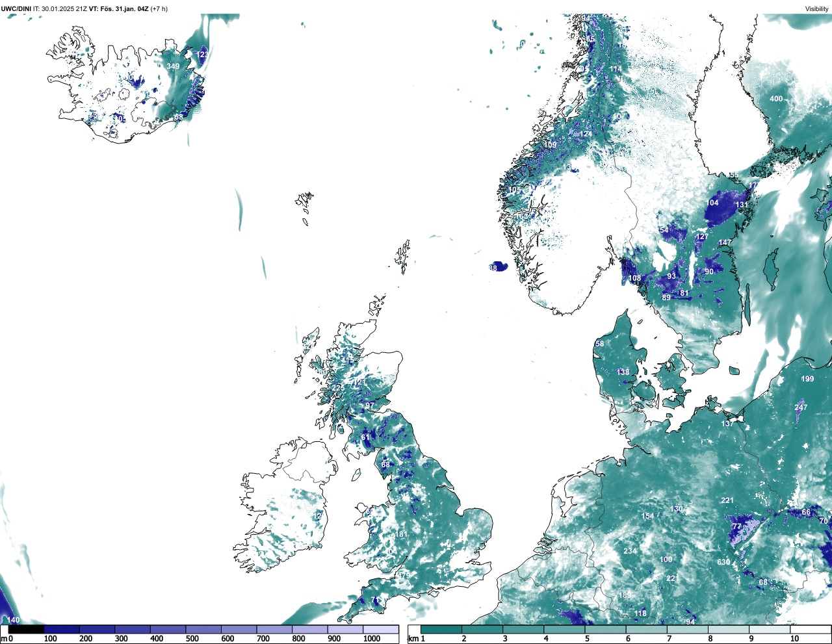The width and height of the screenshot is (832, 644).
Task: Click the 'VT: Fös. 31.jan. 04Z' valid time
Action: tap(120, 8)
